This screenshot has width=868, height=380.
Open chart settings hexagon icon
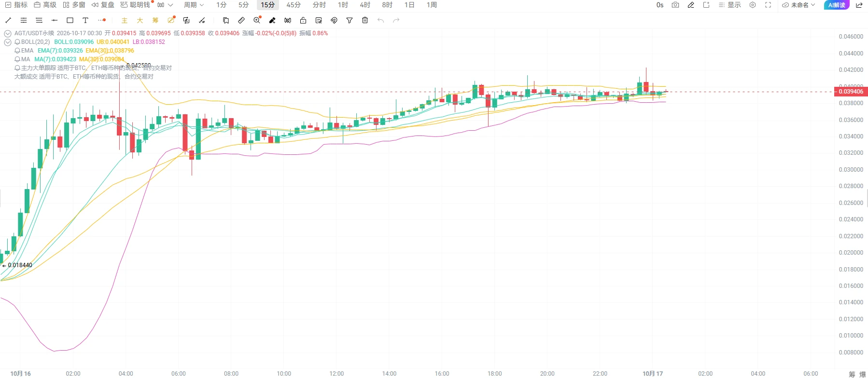[x=753, y=5]
